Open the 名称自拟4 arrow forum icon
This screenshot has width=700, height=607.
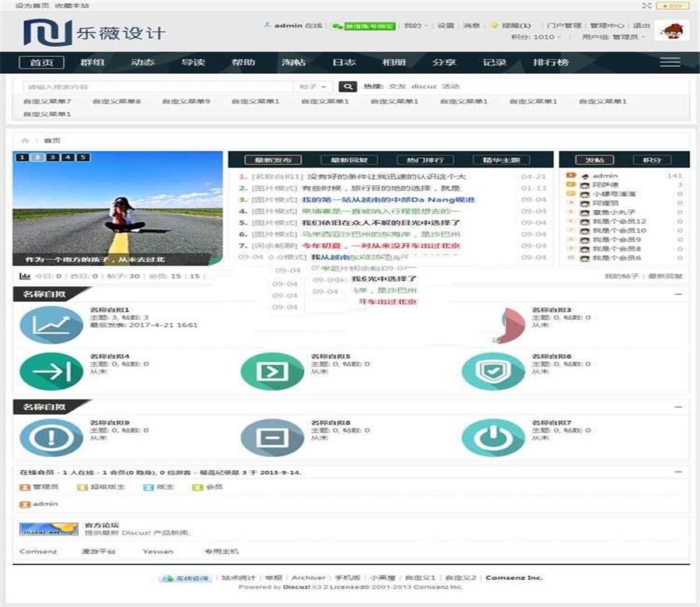pyautogui.click(x=51, y=371)
